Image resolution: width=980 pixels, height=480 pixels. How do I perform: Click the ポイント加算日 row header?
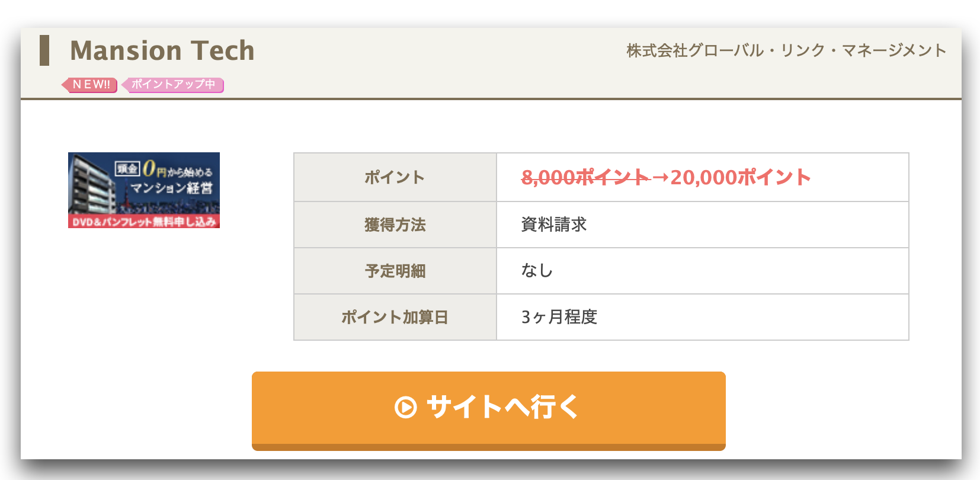pyautogui.click(x=395, y=317)
